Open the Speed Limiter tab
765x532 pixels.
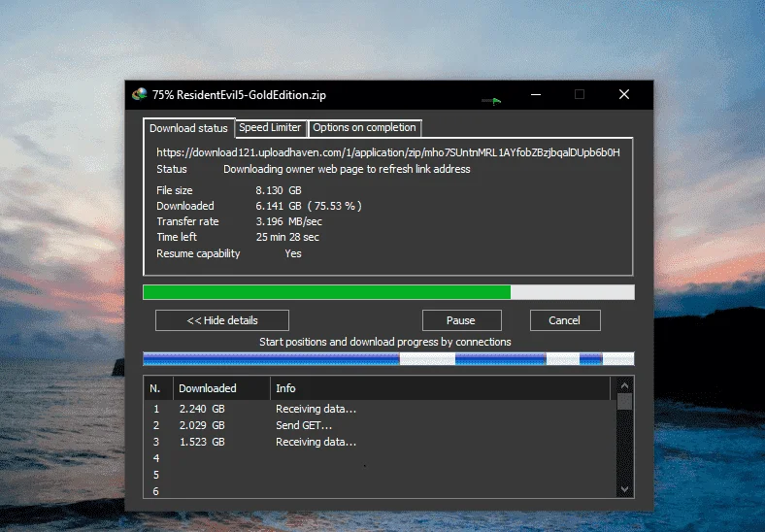coord(270,128)
